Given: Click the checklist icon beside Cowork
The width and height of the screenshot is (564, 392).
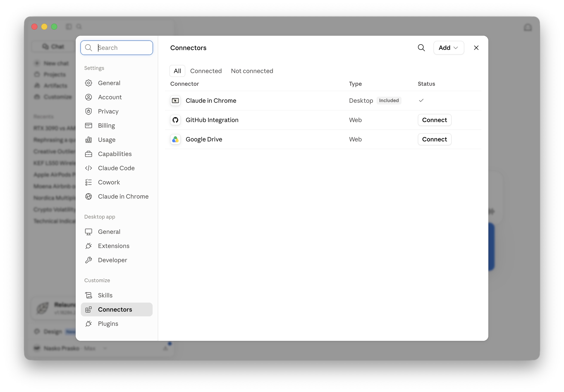Looking at the screenshot, I should (89, 182).
